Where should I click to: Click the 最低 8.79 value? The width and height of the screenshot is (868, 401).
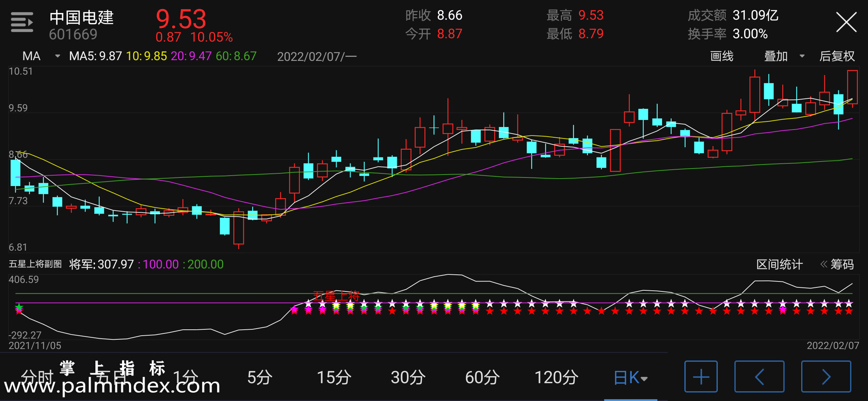point(575,34)
